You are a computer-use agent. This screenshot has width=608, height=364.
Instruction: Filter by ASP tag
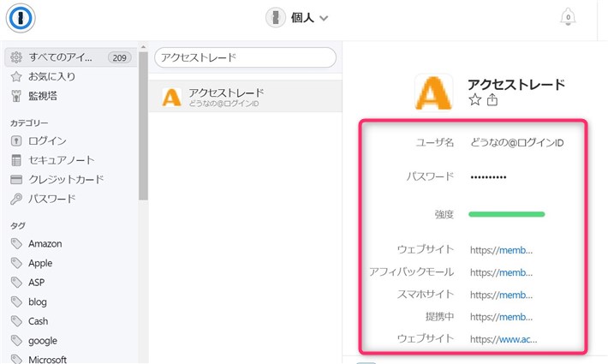tap(37, 283)
